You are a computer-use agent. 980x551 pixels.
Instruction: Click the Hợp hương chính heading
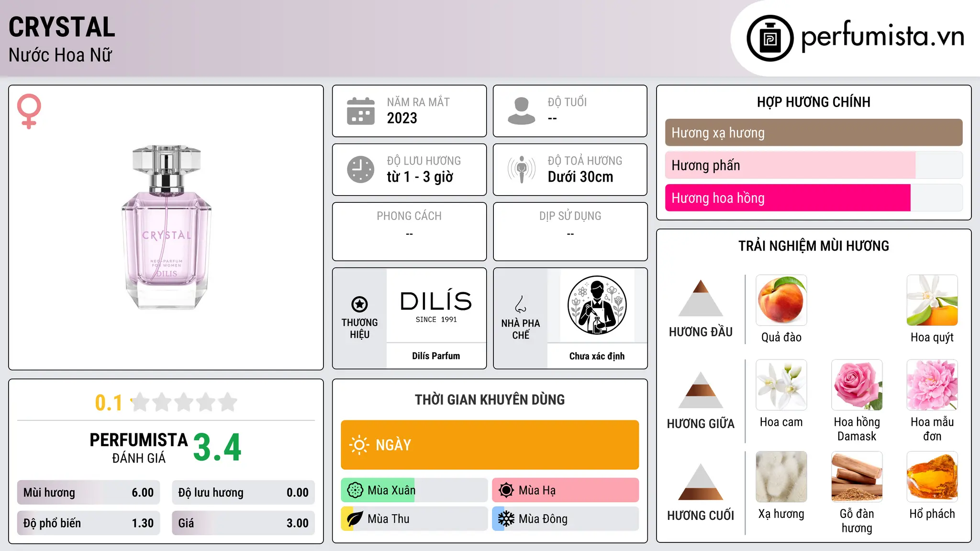point(813,102)
